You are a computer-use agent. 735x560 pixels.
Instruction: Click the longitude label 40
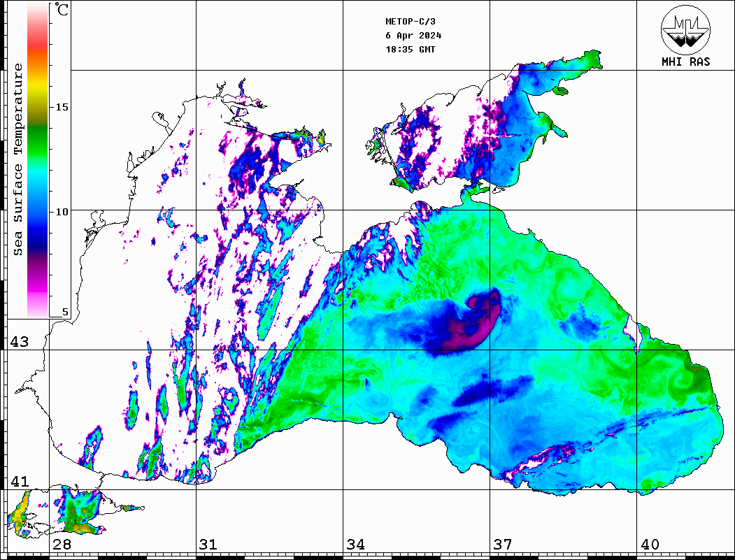650,545
